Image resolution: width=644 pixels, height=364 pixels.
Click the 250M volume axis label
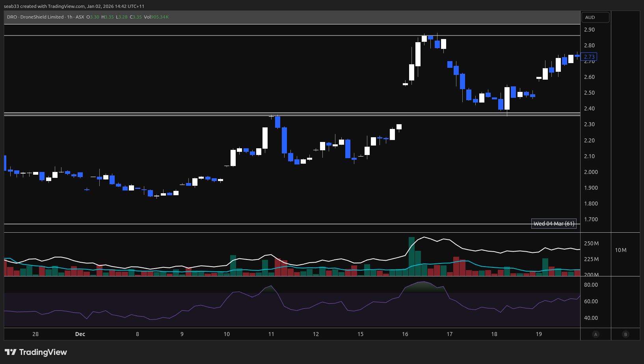coord(591,243)
